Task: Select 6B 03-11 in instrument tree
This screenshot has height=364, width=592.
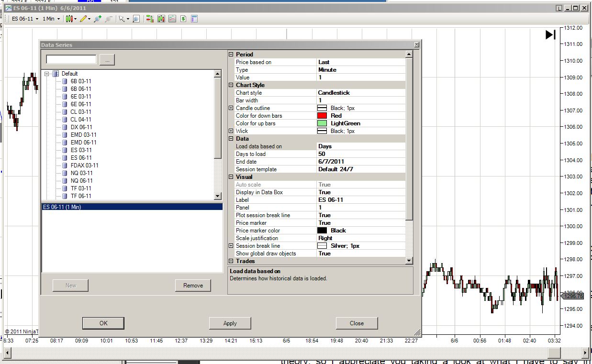Action: 81,81
